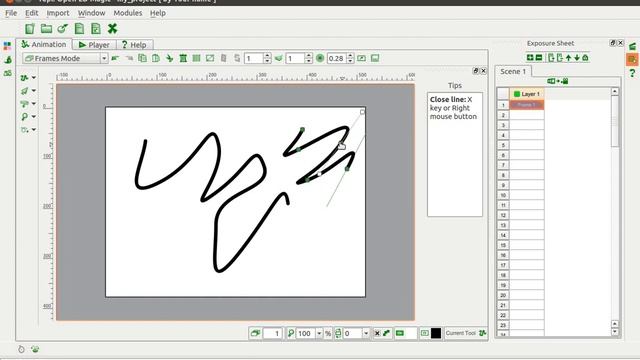Viewport: 640px width, 360px height.
Task: Open the Frames Mode combo box
Action: click(65, 58)
